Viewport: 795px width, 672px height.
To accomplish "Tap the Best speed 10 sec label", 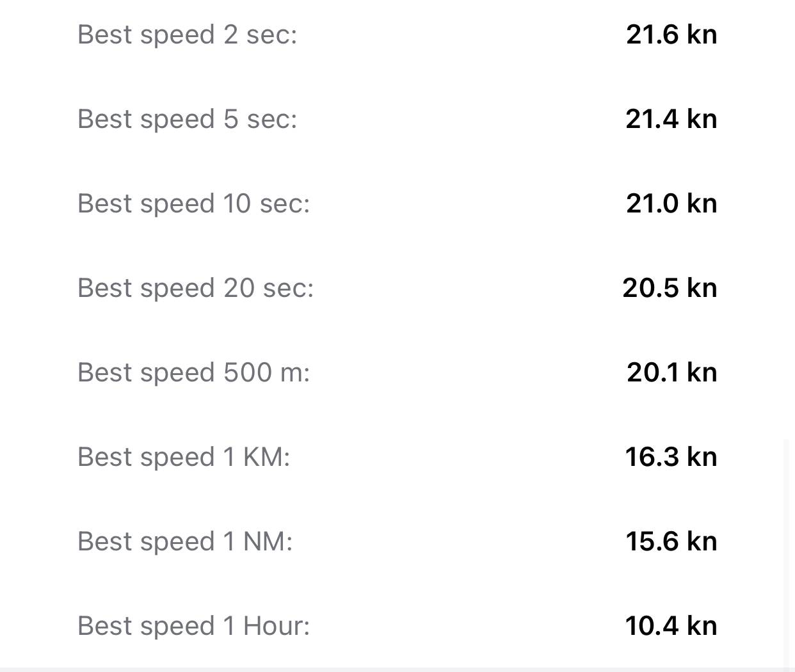I will coord(193,204).
